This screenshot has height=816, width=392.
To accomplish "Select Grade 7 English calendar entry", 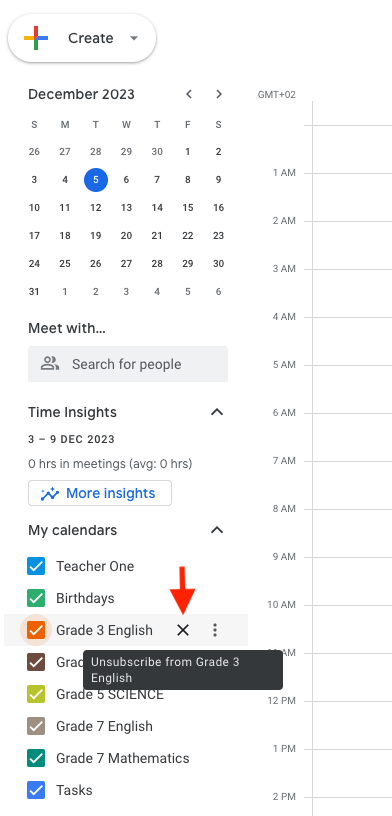I will (x=104, y=726).
